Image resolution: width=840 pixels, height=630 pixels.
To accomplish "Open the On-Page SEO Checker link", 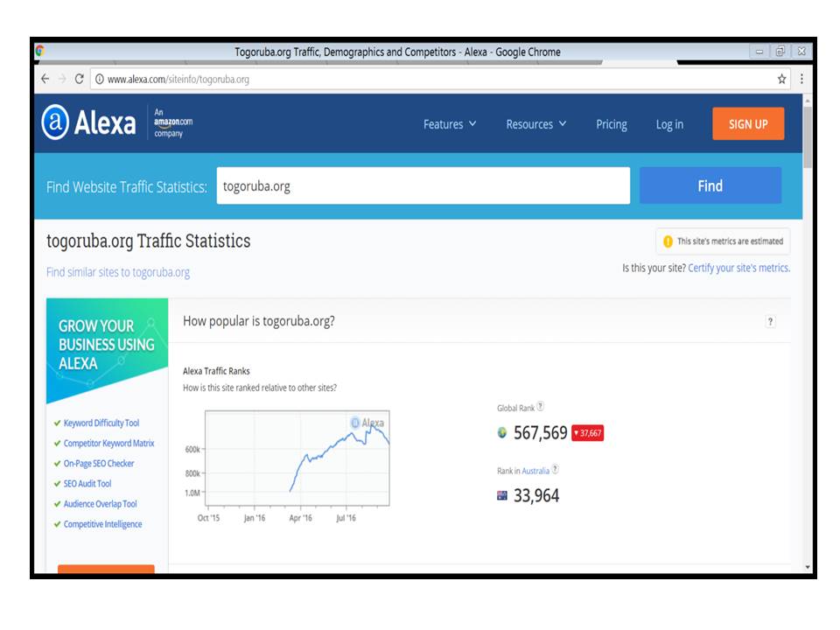I will 99,464.
